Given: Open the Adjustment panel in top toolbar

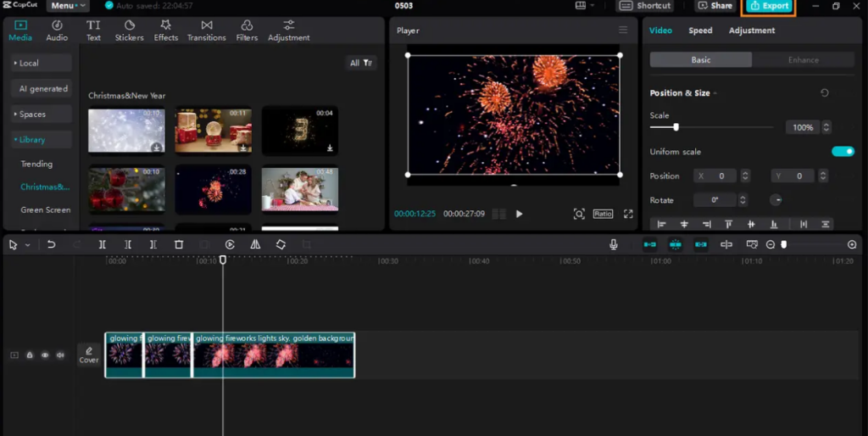Looking at the screenshot, I should [x=288, y=31].
